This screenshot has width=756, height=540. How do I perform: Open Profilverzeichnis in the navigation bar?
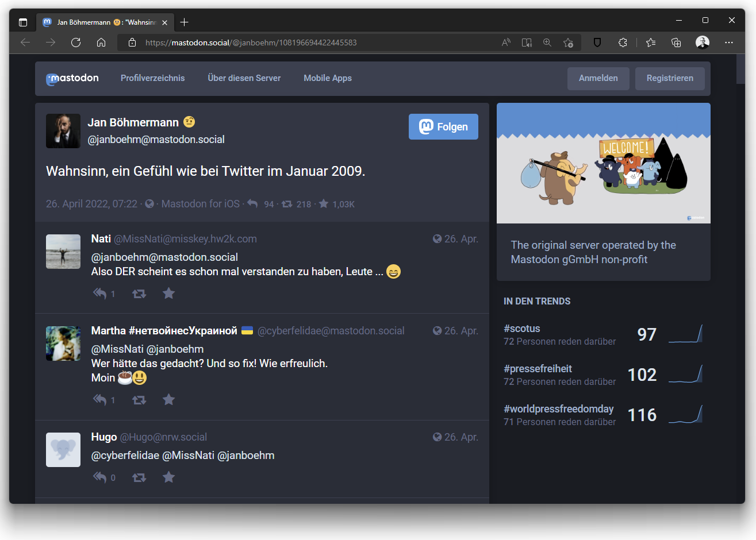153,78
